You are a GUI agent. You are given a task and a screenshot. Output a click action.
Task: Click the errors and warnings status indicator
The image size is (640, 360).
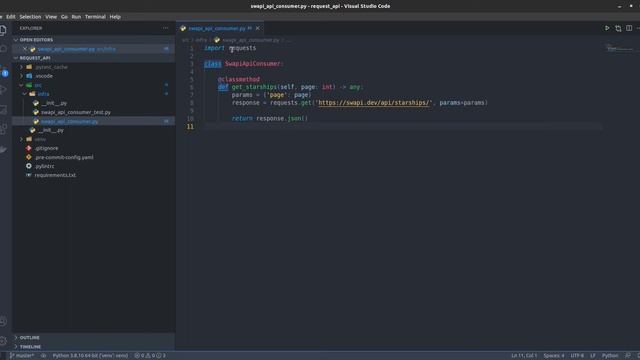(150, 356)
